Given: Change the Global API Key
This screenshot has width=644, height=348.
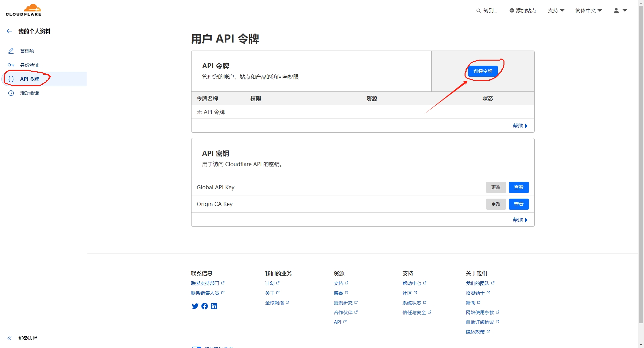Looking at the screenshot, I should (x=496, y=187).
